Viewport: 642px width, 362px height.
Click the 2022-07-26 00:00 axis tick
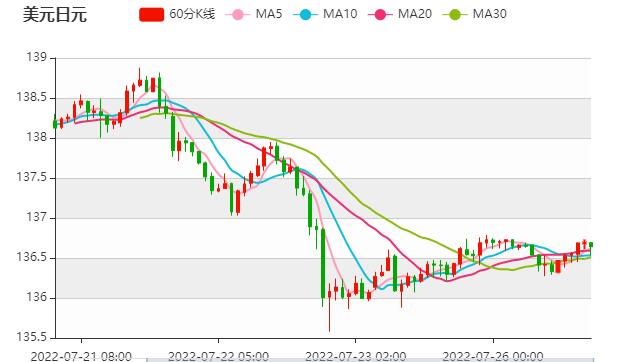click(x=493, y=356)
